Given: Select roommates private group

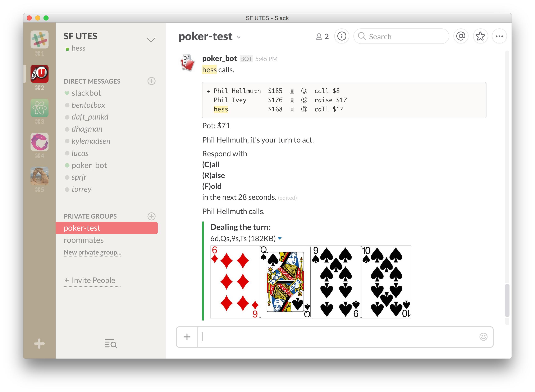Looking at the screenshot, I should point(84,240).
